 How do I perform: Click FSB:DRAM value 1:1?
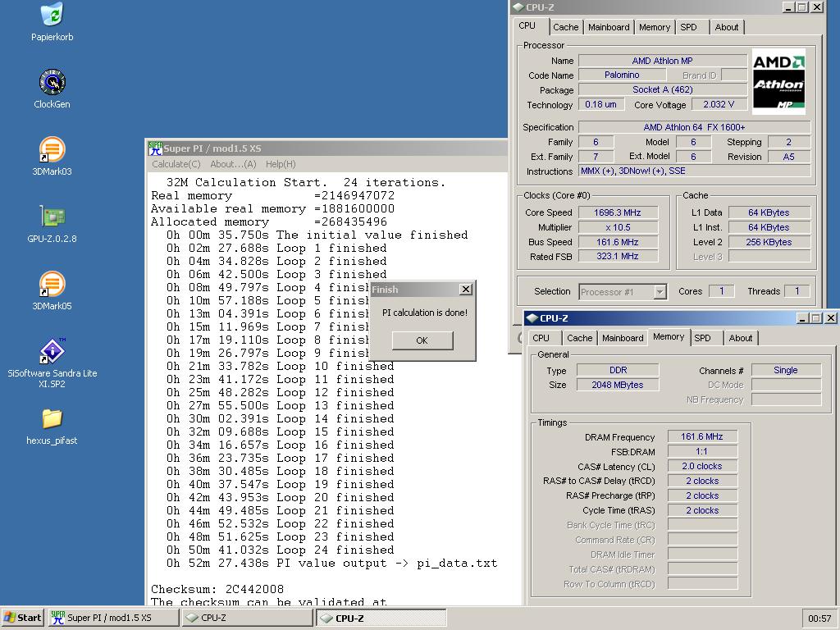click(x=702, y=452)
